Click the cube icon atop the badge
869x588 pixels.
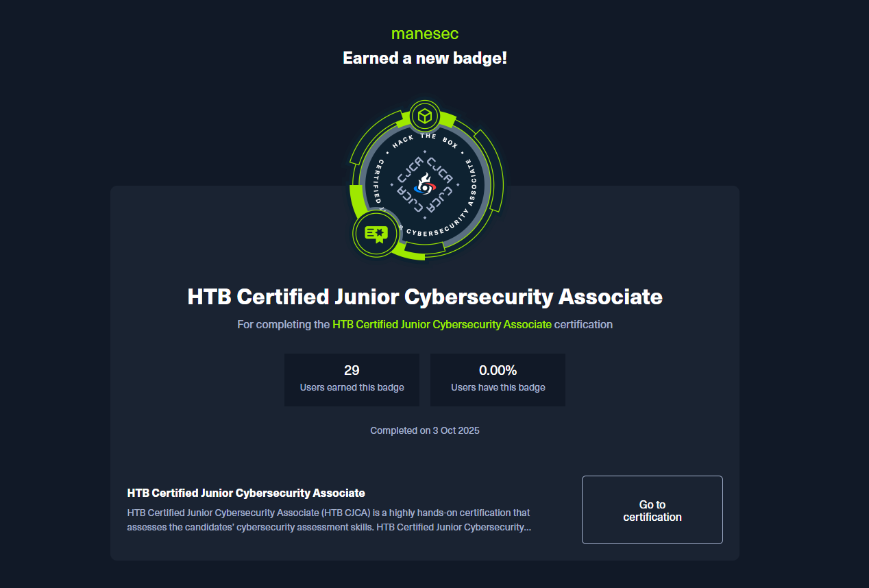point(425,116)
